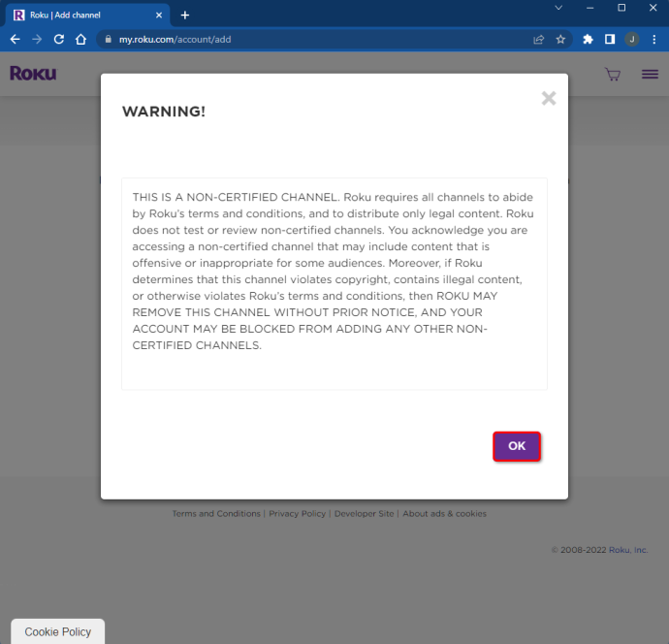The height and width of the screenshot is (644, 669).
Task: Click the browser home icon
Action: [81, 39]
